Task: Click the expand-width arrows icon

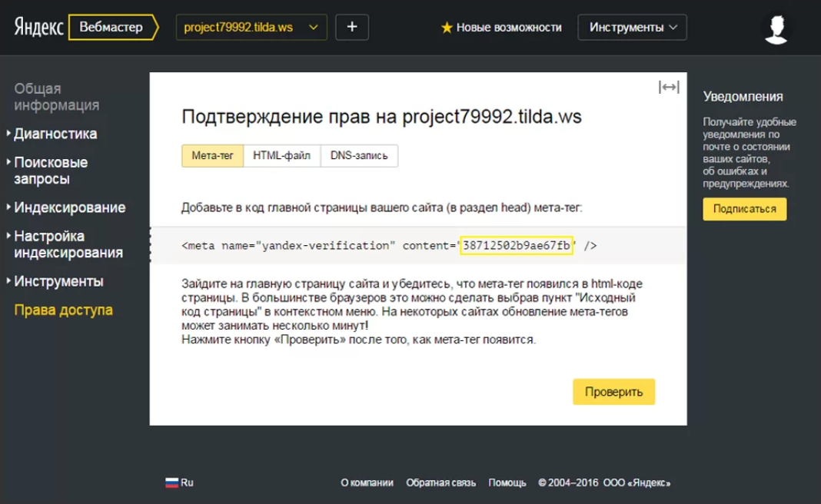Action: coord(669,88)
